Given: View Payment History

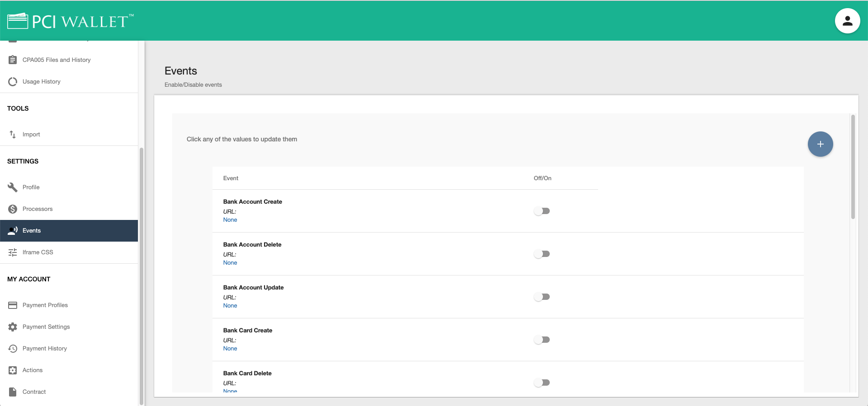Looking at the screenshot, I should click(x=69, y=348).
